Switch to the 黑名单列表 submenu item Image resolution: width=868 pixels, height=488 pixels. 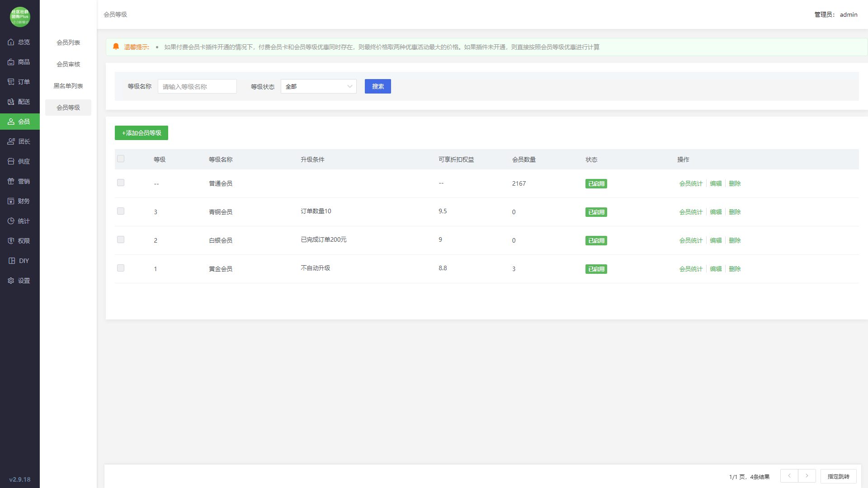point(68,86)
